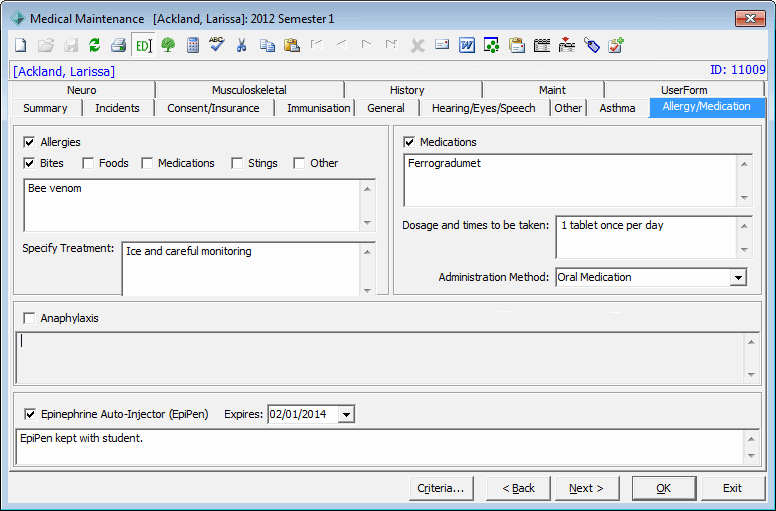Tick the allergy Medications type checkbox
This screenshot has width=776, height=511.
pyautogui.click(x=147, y=163)
